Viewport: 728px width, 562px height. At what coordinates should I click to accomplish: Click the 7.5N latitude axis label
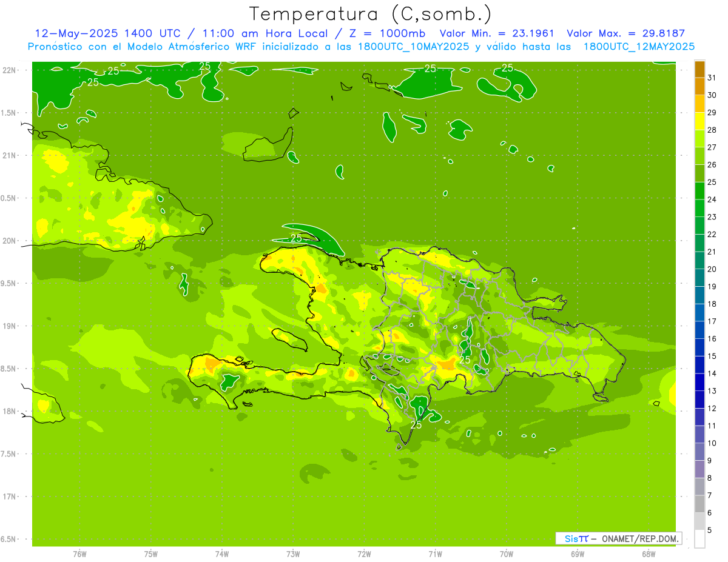(9, 453)
